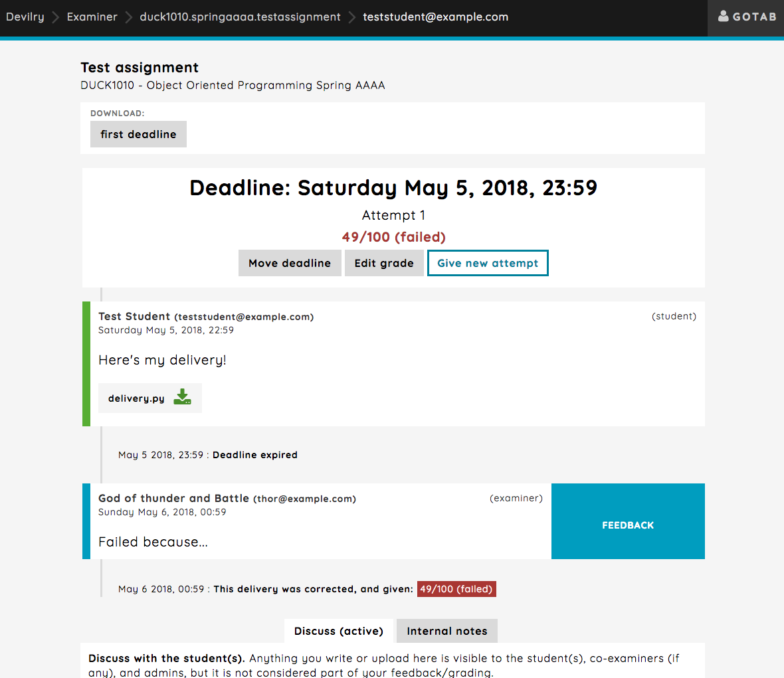Click chevron before teststudent@example.com breadcrumb
Viewport: 784px width, 678px height.
(x=351, y=17)
